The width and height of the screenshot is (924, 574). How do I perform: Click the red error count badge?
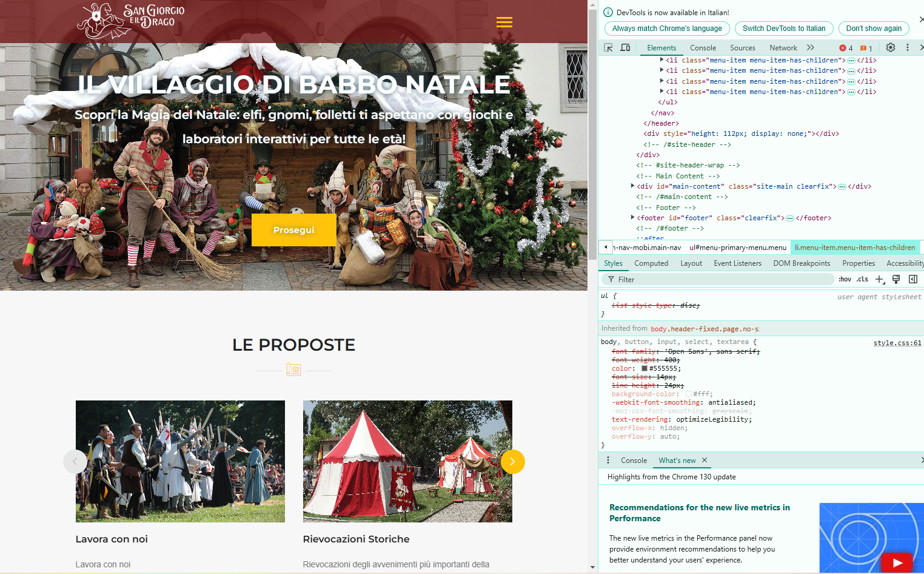846,48
